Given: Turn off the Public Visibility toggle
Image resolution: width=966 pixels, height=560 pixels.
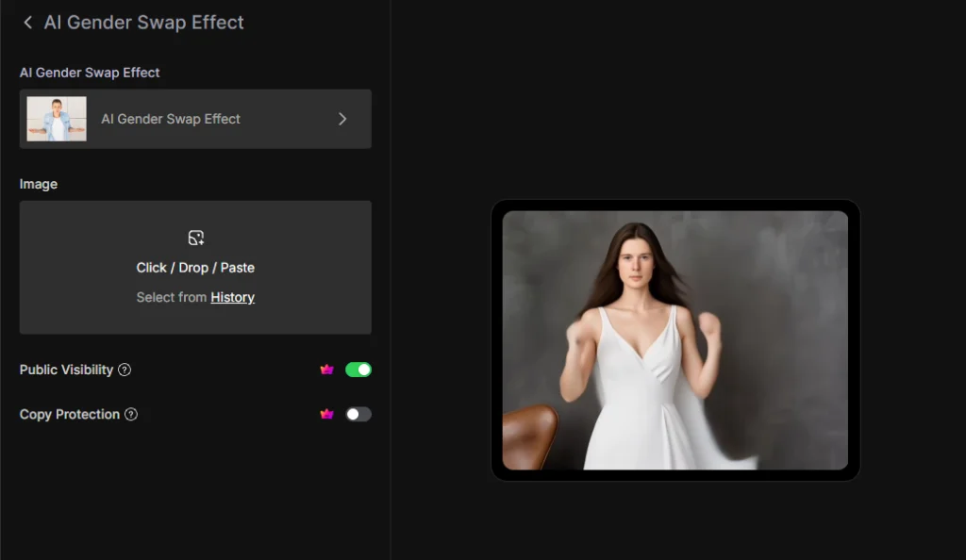Looking at the screenshot, I should 358,370.
